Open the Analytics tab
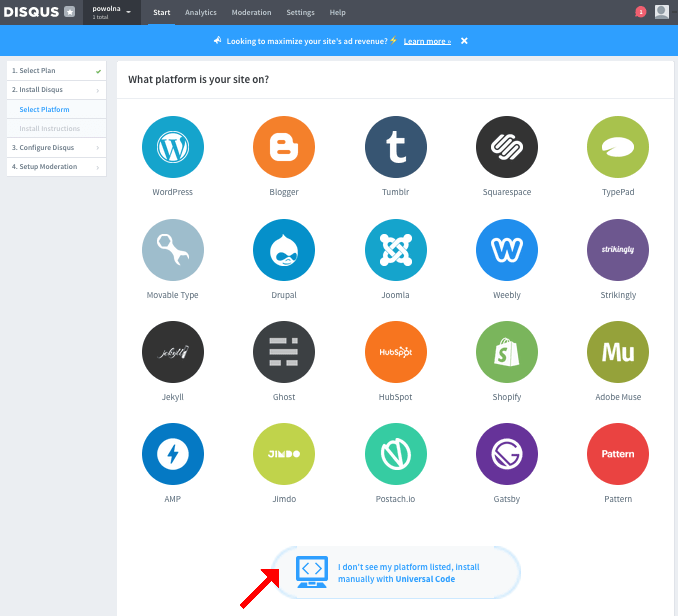The width and height of the screenshot is (678, 616). [x=201, y=13]
